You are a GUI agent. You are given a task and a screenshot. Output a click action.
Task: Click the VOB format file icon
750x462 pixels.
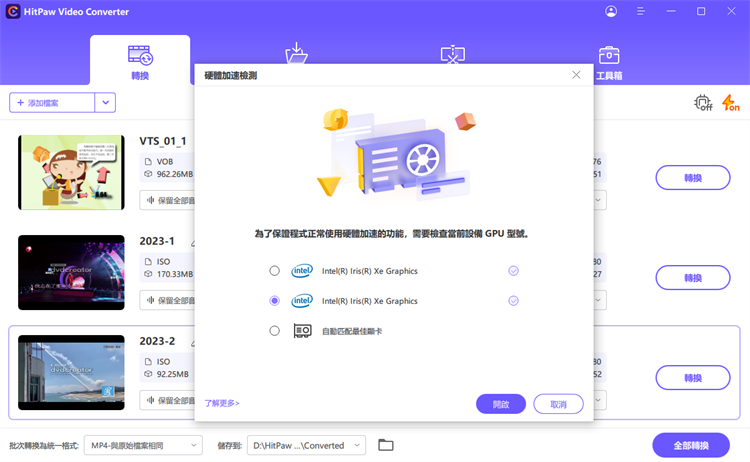148,162
